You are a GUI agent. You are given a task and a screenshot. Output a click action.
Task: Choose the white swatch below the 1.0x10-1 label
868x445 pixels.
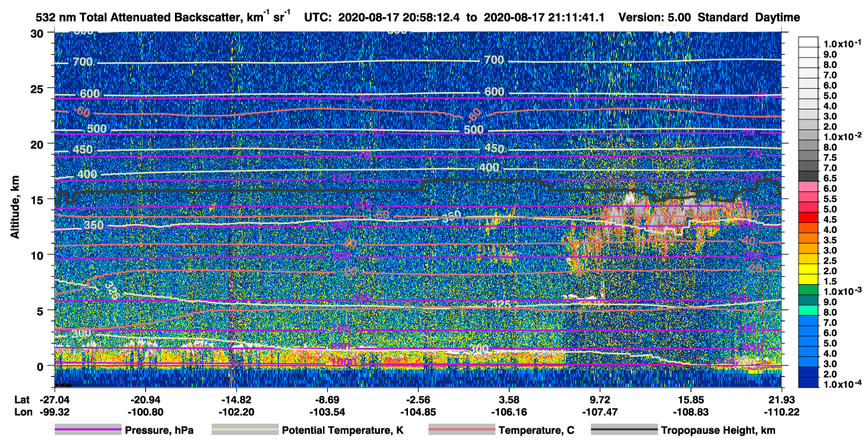[809, 51]
